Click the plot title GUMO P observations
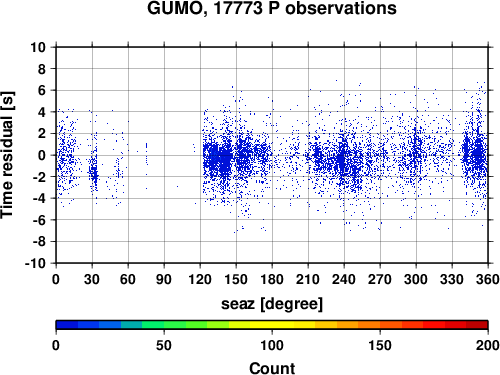Image resolution: width=500 pixels, height=375 pixels. pos(272,9)
